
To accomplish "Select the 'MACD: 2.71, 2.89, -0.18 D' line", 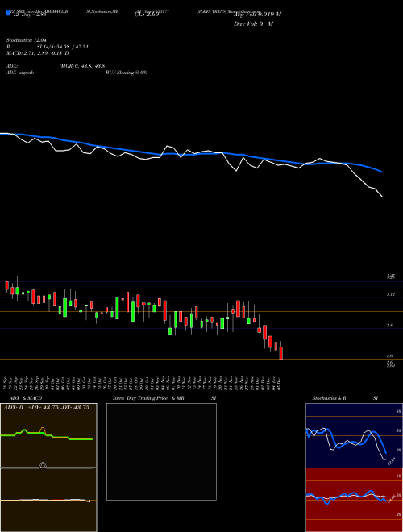I will (38, 53).
